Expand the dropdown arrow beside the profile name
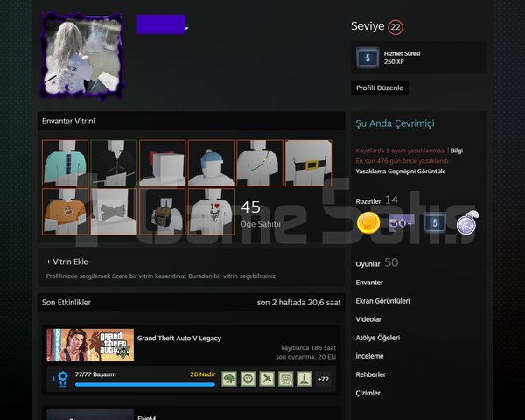This screenshot has height=420, width=525. (x=187, y=29)
